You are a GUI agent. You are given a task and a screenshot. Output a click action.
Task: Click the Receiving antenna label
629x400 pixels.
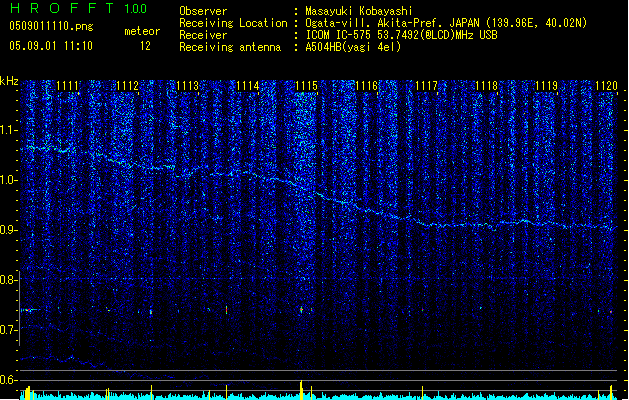click(x=230, y=47)
